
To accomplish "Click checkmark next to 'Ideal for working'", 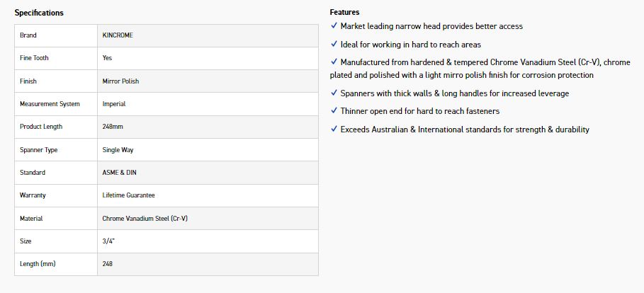I will 334,45.
